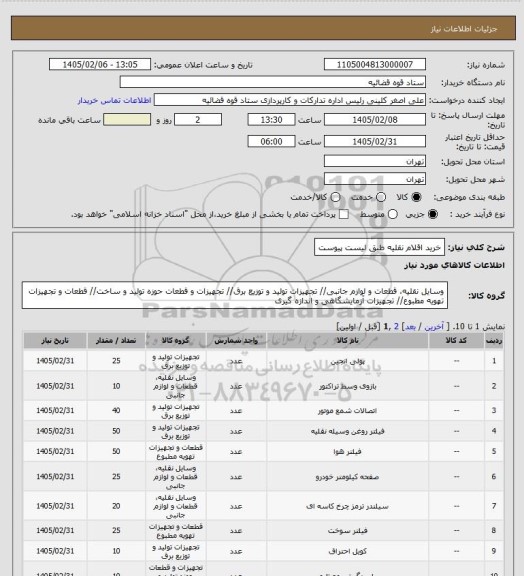This screenshot has width=524, height=576.
Task: Click item name بازوی وسط تراکتور
Action: click(347, 386)
